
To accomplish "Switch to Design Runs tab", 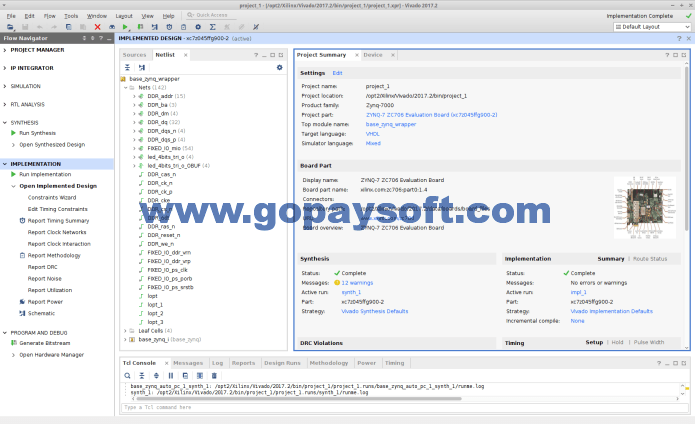I will pyautogui.click(x=282, y=363).
